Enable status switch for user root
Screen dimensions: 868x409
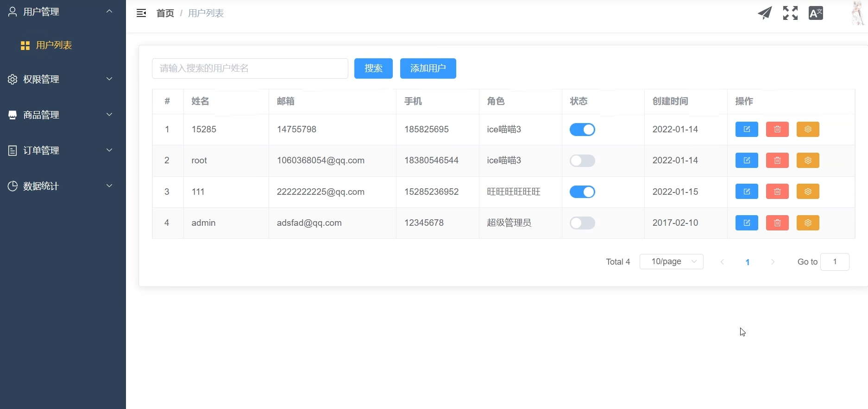point(582,161)
